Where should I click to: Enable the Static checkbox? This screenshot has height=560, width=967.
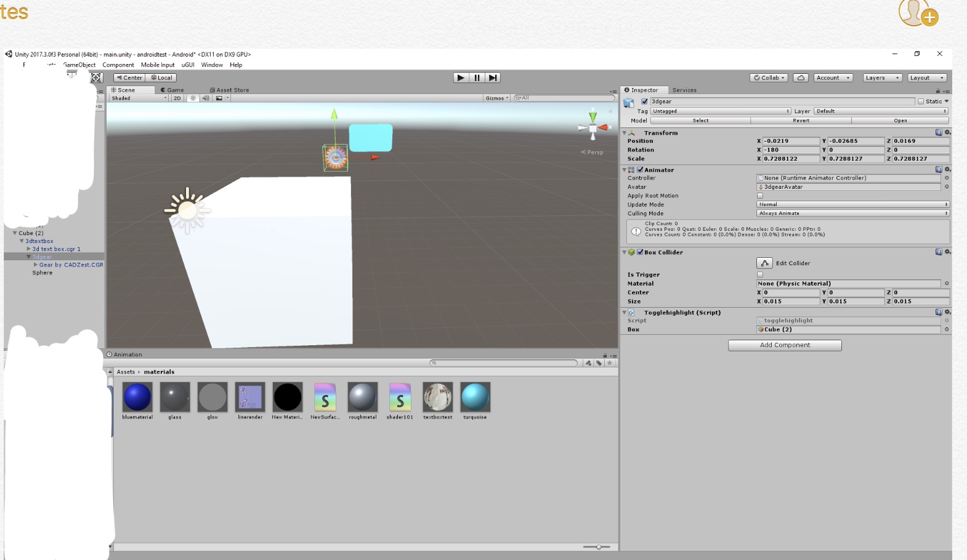(921, 102)
